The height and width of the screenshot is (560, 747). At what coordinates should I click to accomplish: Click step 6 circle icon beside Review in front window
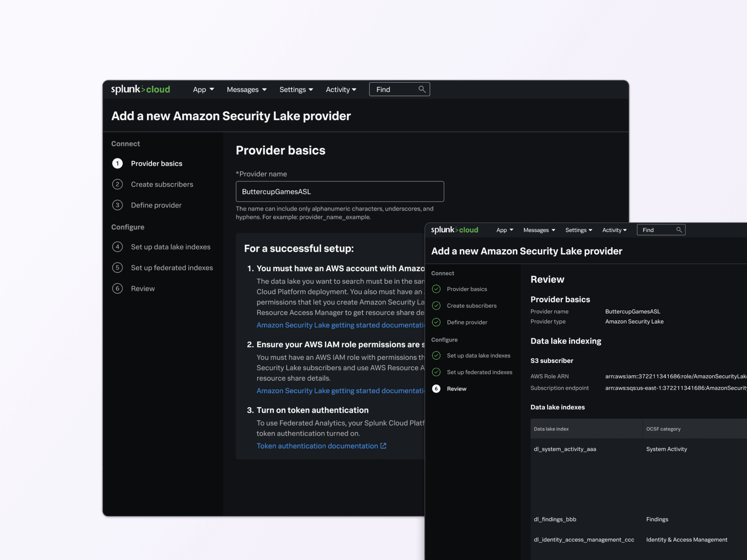(436, 389)
